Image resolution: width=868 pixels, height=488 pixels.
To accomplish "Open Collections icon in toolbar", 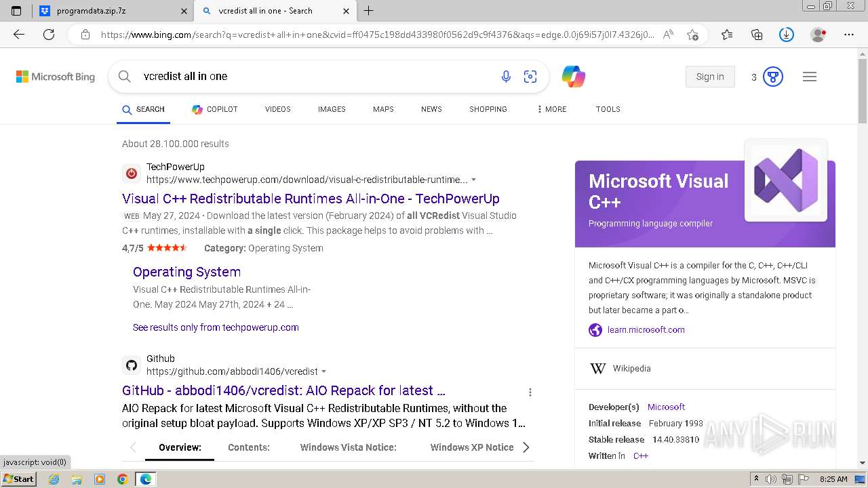I will coord(757,35).
